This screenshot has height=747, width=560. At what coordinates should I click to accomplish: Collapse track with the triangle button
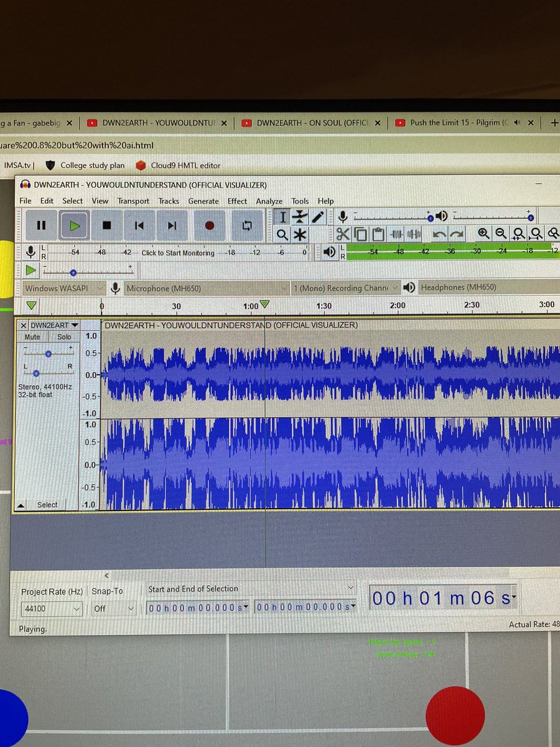coord(21,505)
